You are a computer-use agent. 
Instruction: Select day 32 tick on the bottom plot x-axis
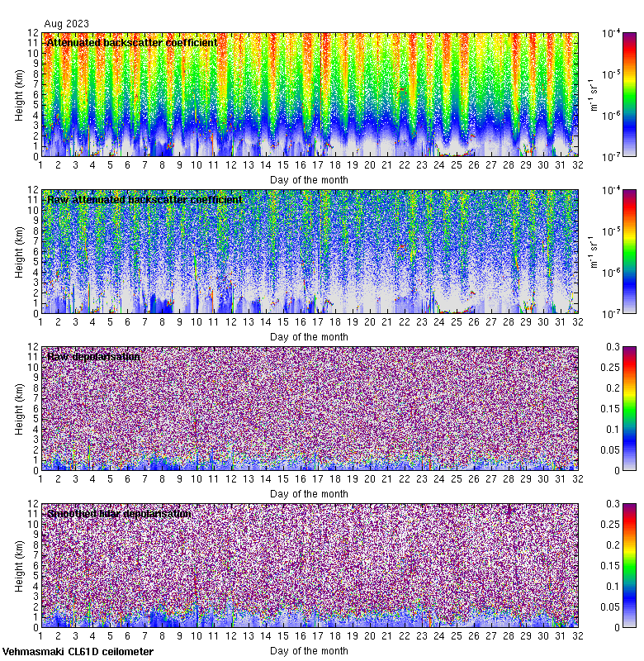(x=577, y=636)
